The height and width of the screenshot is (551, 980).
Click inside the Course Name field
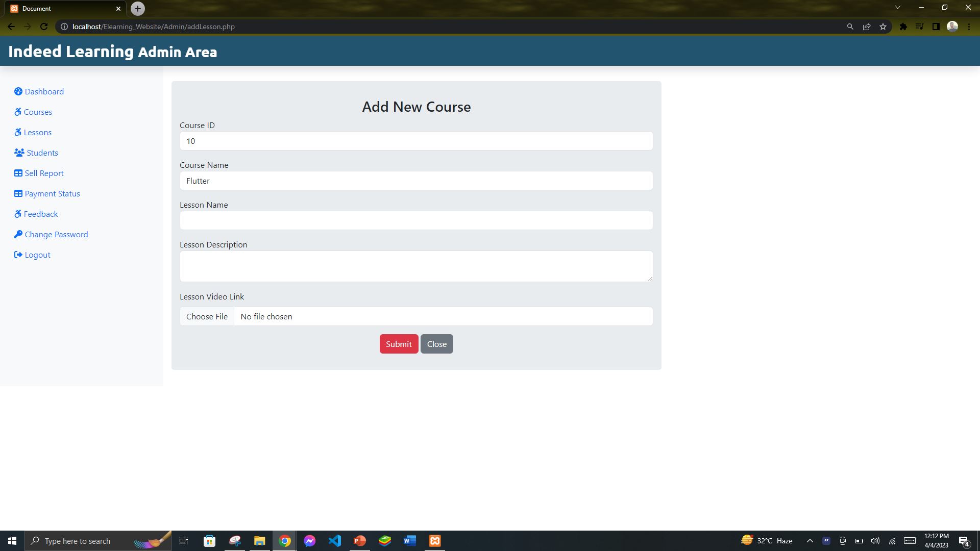click(416, 181)
